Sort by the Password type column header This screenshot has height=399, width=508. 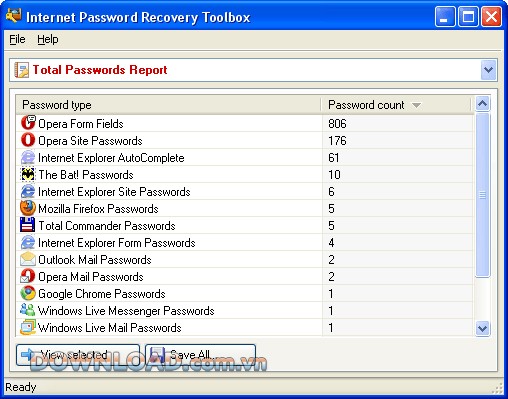168,105
